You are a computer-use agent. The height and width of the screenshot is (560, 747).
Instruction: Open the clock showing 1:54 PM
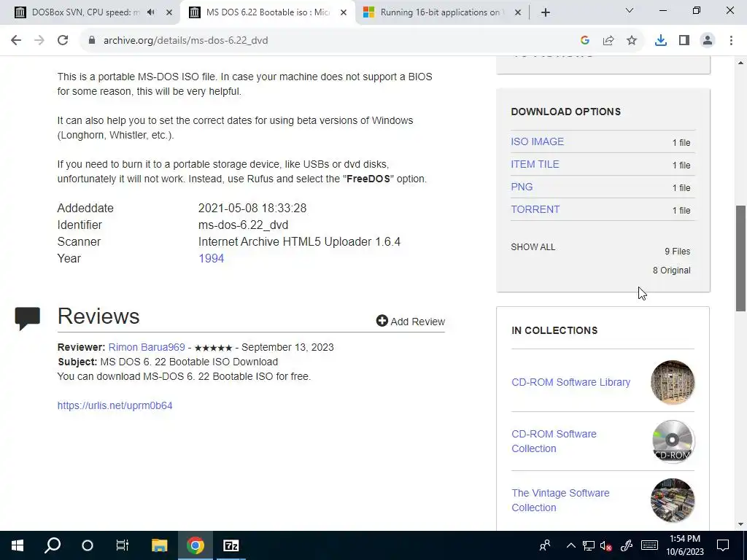(685, 545)
